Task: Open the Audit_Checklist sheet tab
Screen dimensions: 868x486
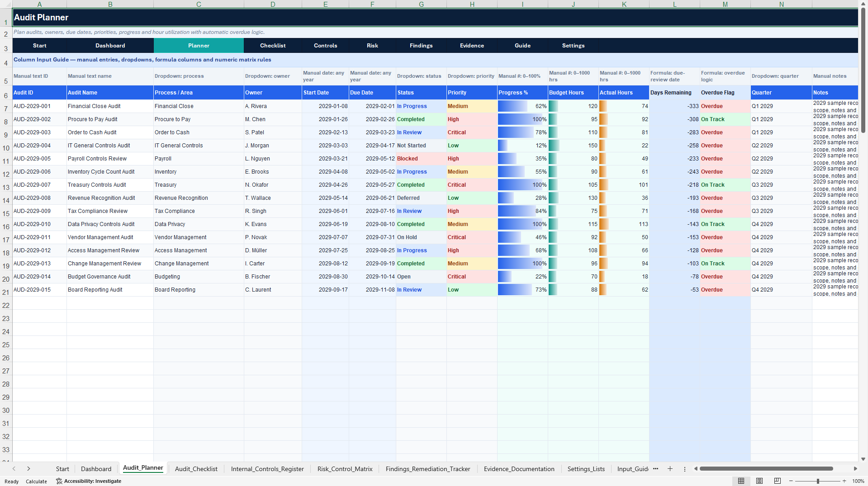Action: pos(196,469)
